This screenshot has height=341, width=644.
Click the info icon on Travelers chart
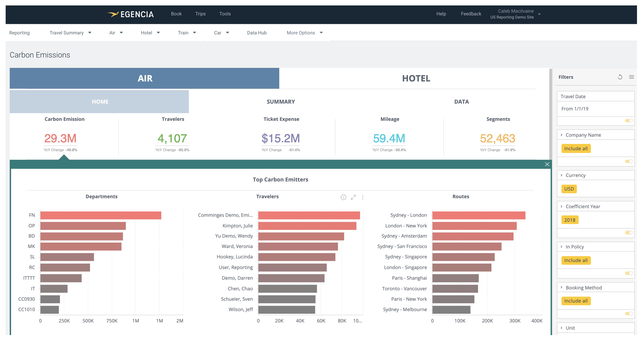pos(343,197)
